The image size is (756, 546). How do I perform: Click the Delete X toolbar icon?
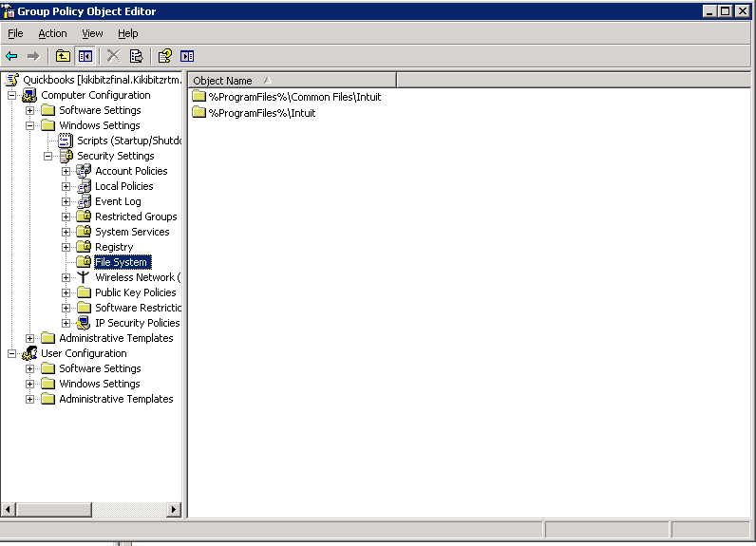113,56
